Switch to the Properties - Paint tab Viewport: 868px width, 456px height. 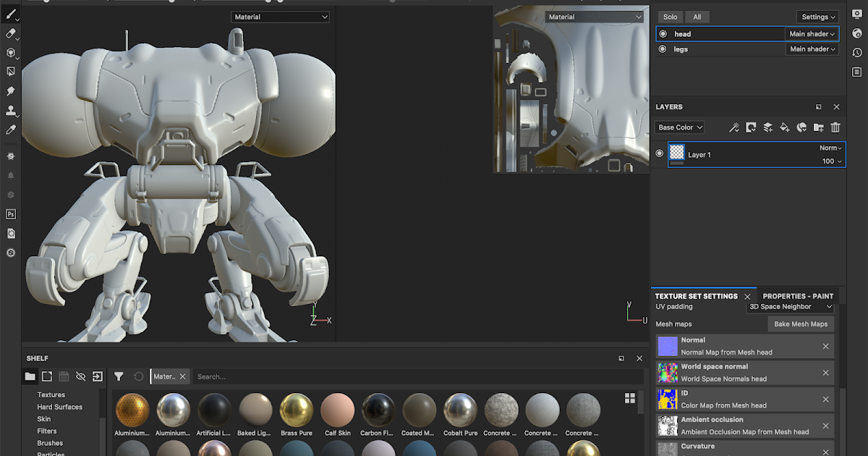(798, 296)
